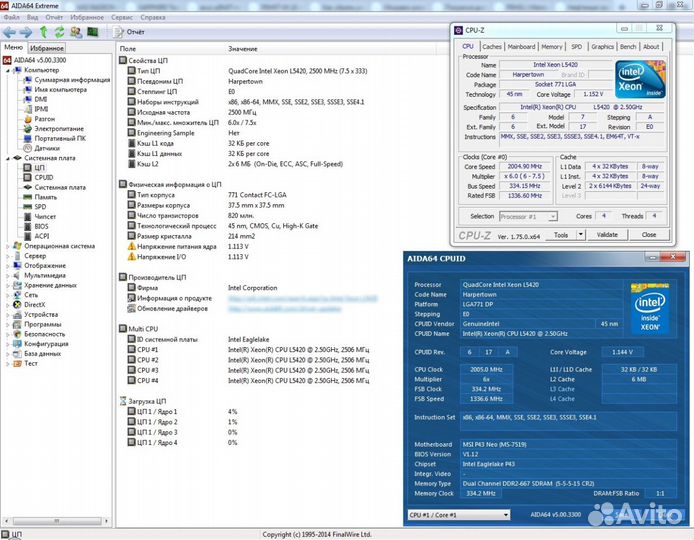Click the users management toolbar icon
Image resolution: width=694 pixels, height=540 pixels.
(76, 32)
